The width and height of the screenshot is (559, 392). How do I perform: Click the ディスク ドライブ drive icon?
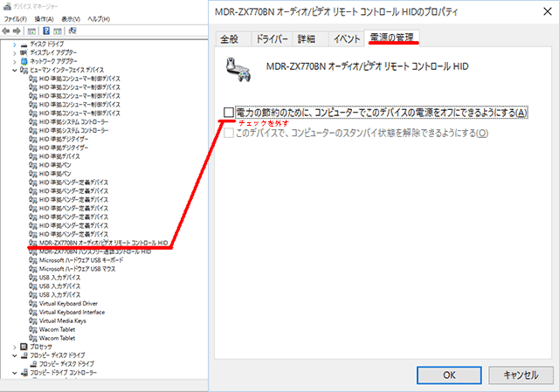point(23,43)
